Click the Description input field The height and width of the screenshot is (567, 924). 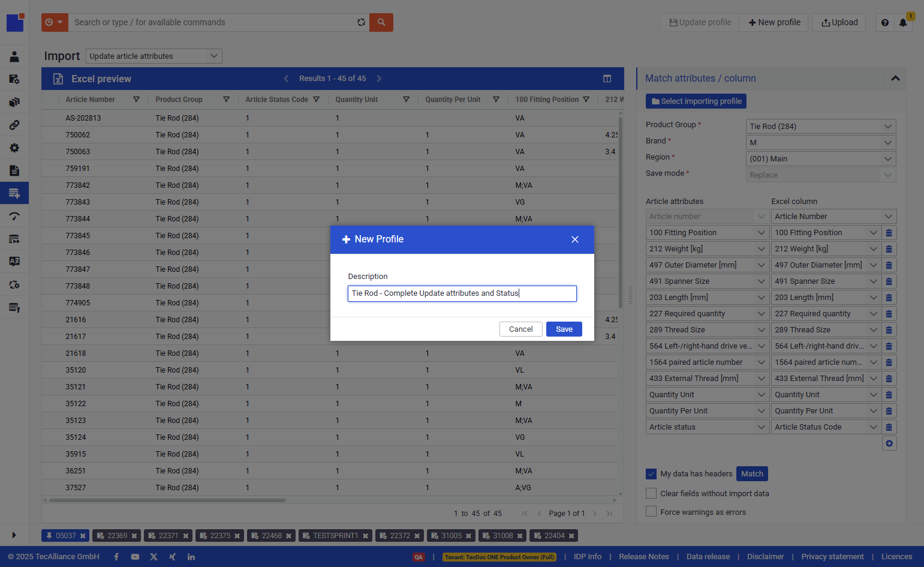462,293
